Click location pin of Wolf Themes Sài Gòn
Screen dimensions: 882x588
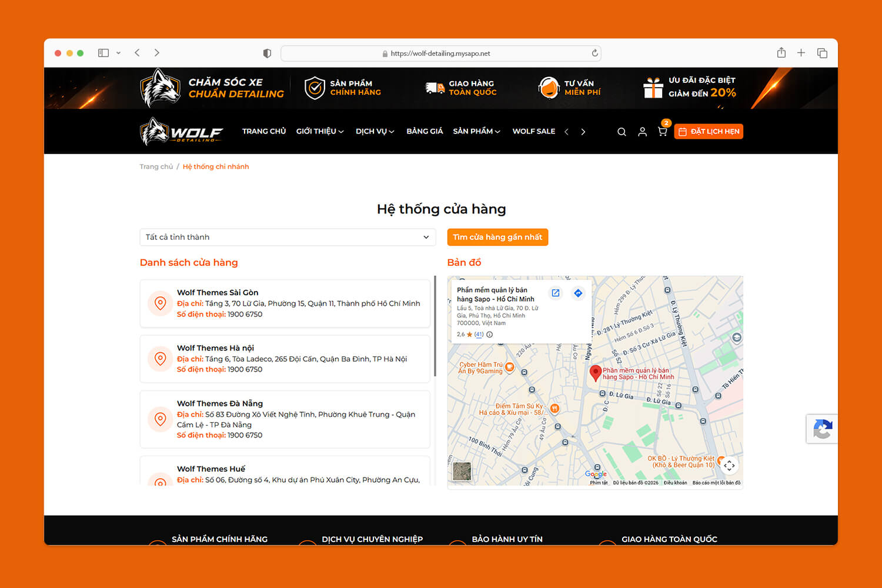160,303
